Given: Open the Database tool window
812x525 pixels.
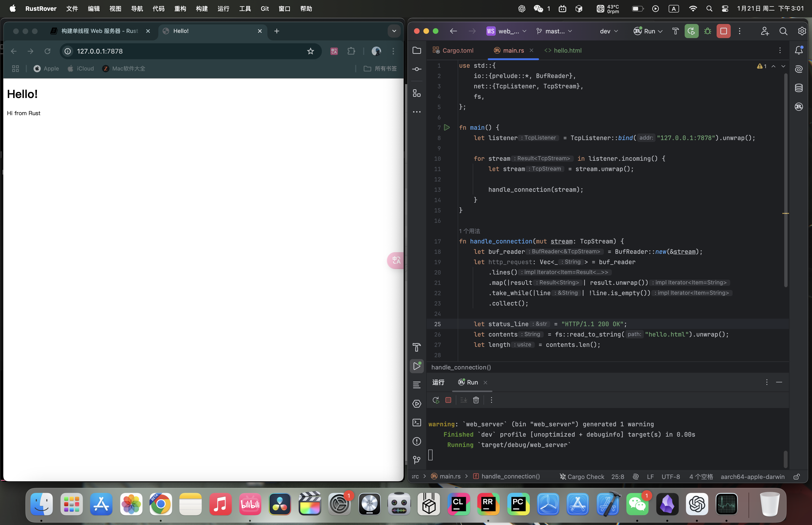Looking at the screenshot, I should 799,88.
